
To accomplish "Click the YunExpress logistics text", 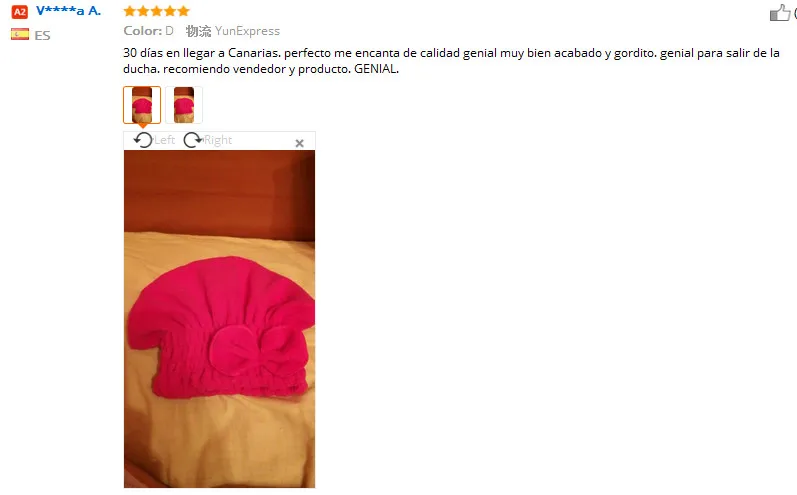I will coord(247,31).
